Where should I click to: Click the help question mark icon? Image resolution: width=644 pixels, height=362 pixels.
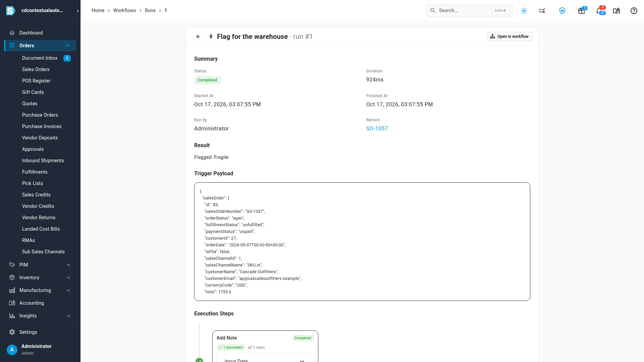[634, 11]
